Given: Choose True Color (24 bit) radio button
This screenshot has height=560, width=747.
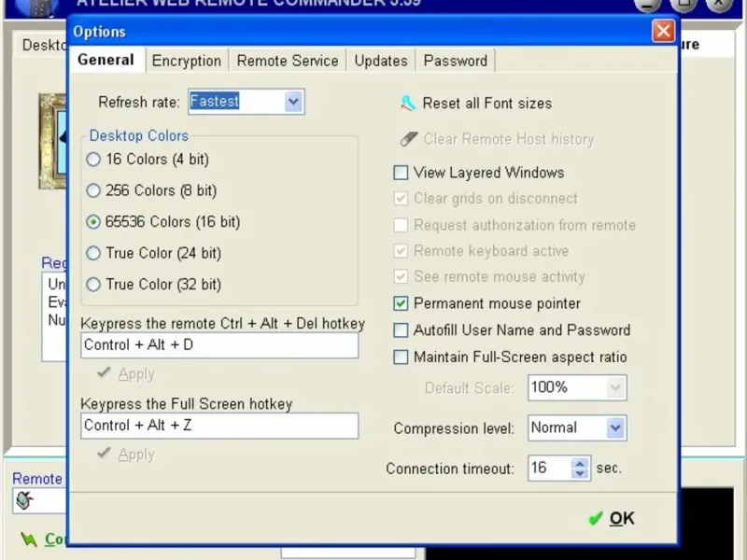Looking at the screenshot, I should 93,253.
